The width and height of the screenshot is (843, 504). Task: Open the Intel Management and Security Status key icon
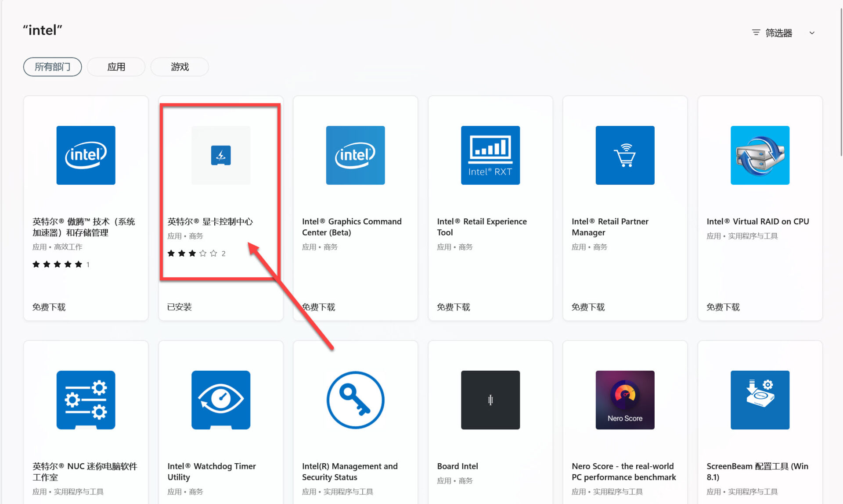tap(355, 400)
